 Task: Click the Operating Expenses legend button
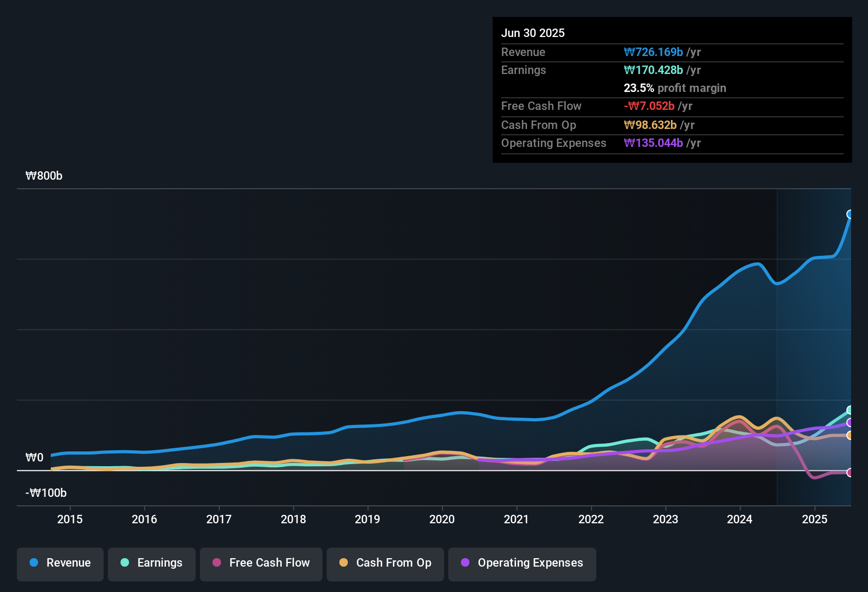click(x=522, y=563)
